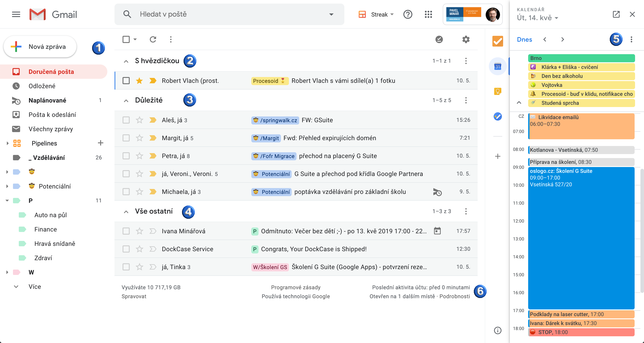
Task: Open S hvězdičkou section options menu
Action: point(466,61)
